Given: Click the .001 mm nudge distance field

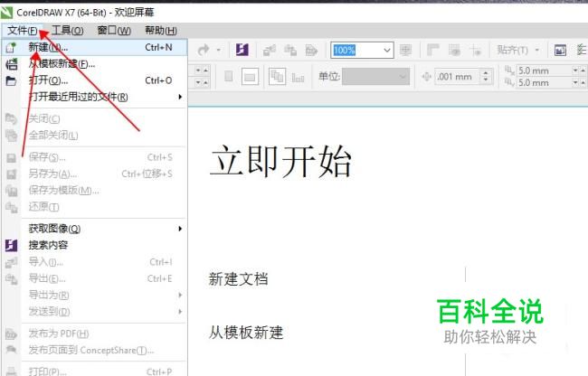Looking at the screenshot, I should pyautogui.click(x=458, y=77).
